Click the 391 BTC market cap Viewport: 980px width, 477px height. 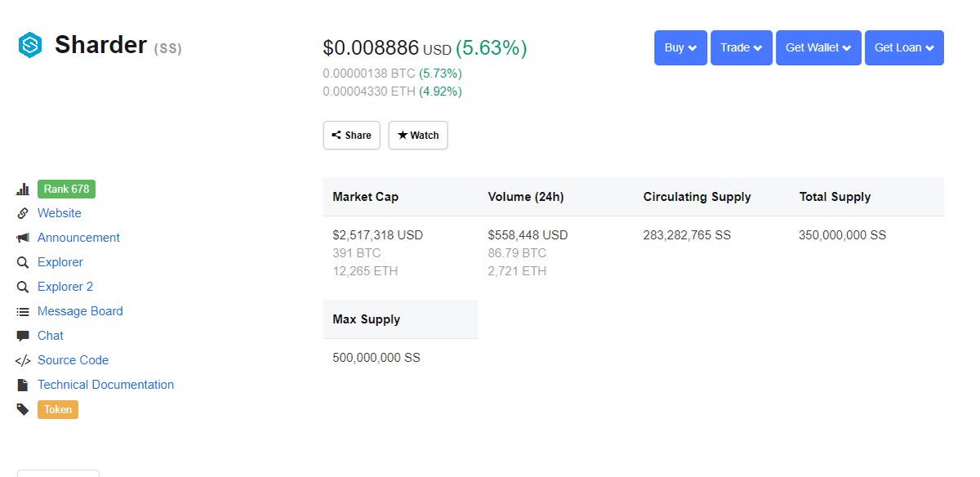357,253
